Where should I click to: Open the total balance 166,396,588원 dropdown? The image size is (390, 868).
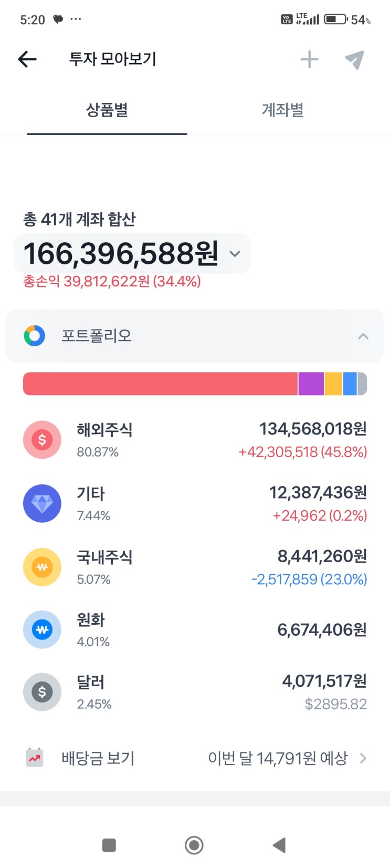pos(235,254)
